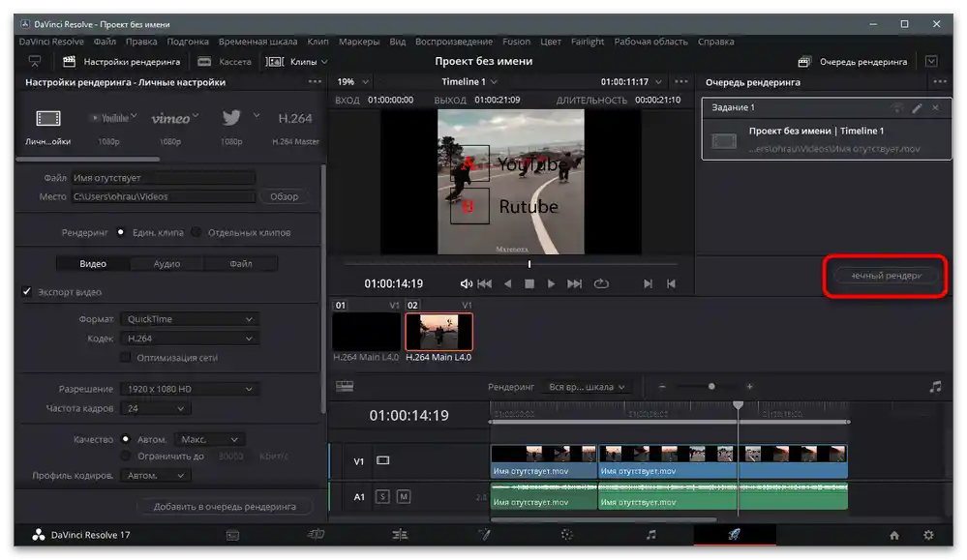This screenshot has width=967, height=560.
Task: Switch to the Файл settings tab
Action: [x=240, y=264]
